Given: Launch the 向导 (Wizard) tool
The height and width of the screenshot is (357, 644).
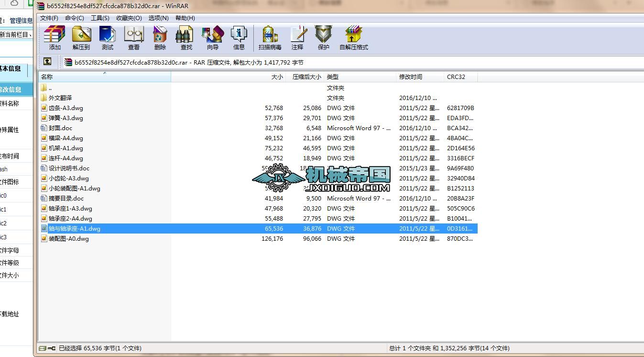Looking at the screenshot, I should 213,34.
